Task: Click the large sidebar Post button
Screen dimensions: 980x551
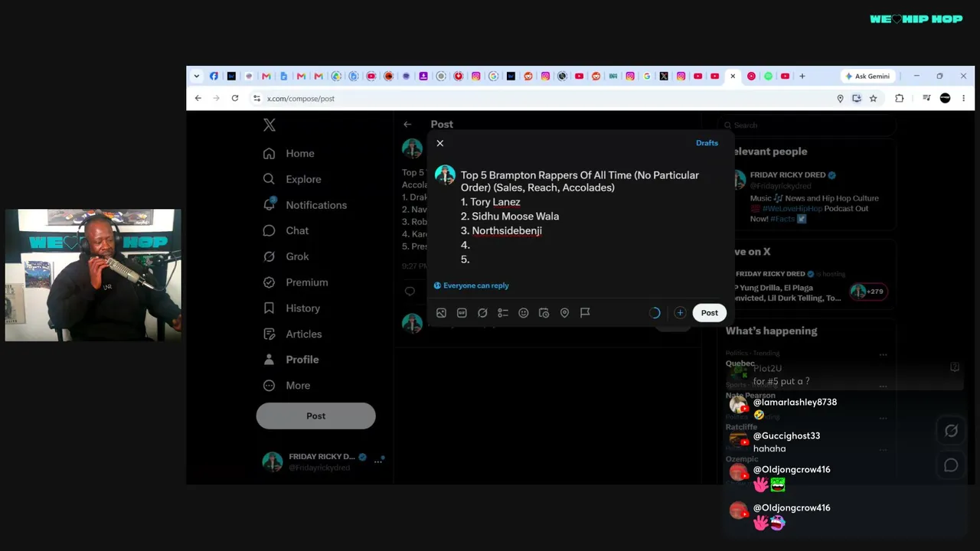Action: click(x=315, y=416)
